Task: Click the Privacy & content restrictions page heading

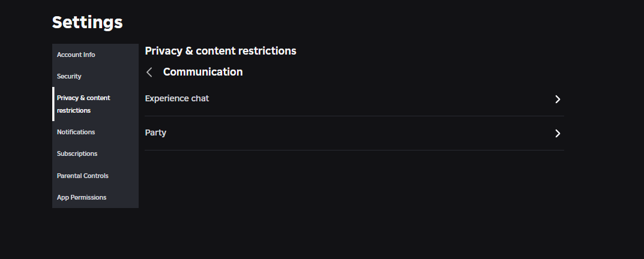Action: (x=220, y=51)
